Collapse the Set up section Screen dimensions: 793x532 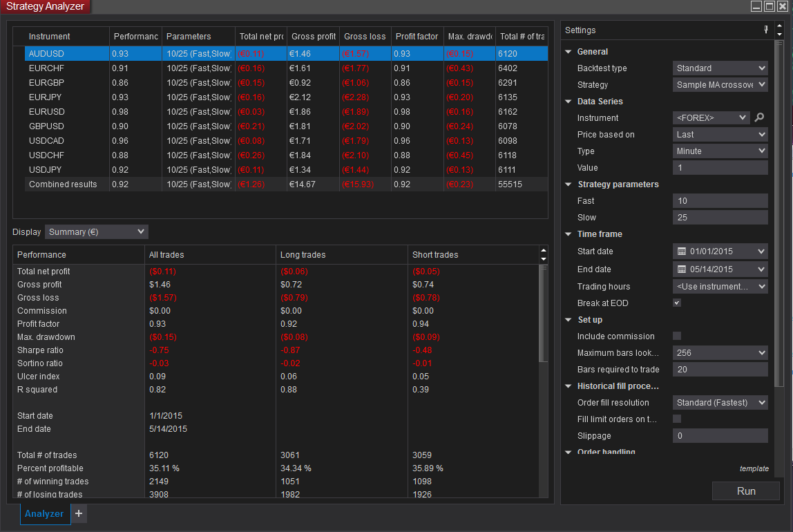click(569, 320)
